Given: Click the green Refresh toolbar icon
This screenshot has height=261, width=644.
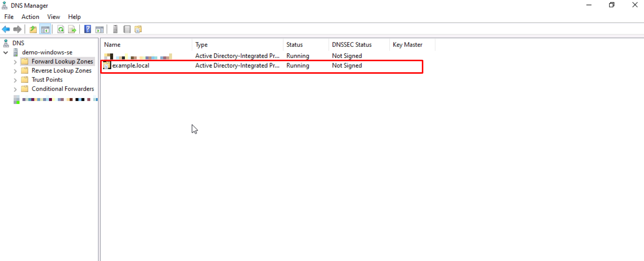Looking at the screenshot, I should click(61, 29).
